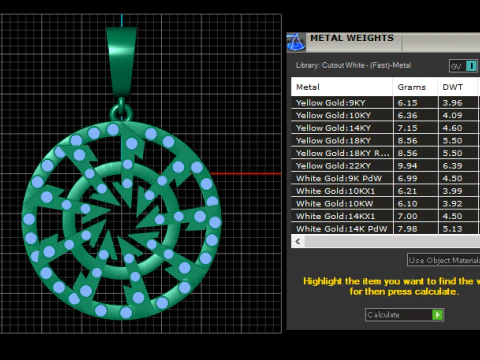The height and width of the screenshot is (360, 480).
Task: Select the Yellow Gold:10KY row
Action: tap(386, 115)
